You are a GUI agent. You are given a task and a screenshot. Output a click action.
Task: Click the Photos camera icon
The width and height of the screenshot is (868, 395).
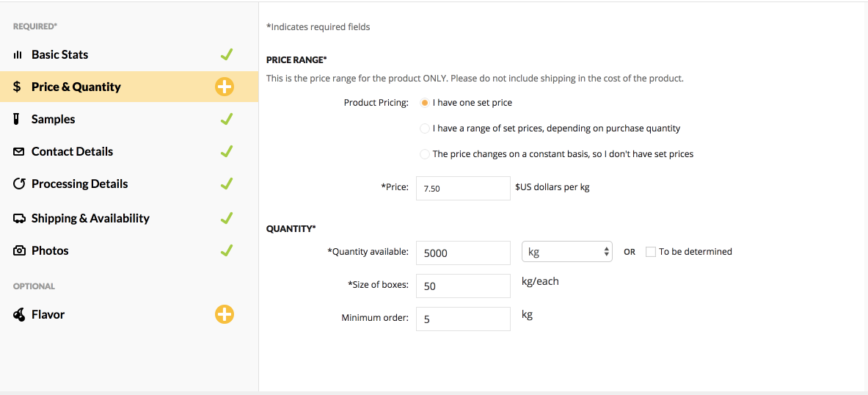(19, 250)
